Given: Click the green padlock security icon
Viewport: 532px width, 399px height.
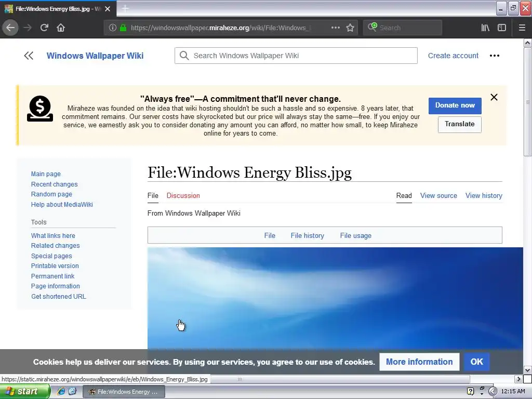Looking at the screenshot, I should point(123,28).
